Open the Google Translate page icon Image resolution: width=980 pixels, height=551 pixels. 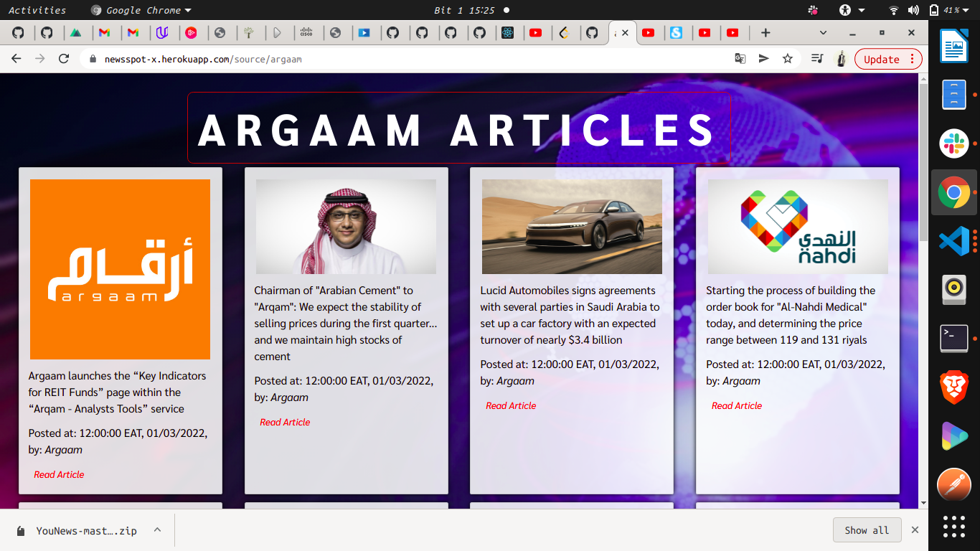pos(740,59)
